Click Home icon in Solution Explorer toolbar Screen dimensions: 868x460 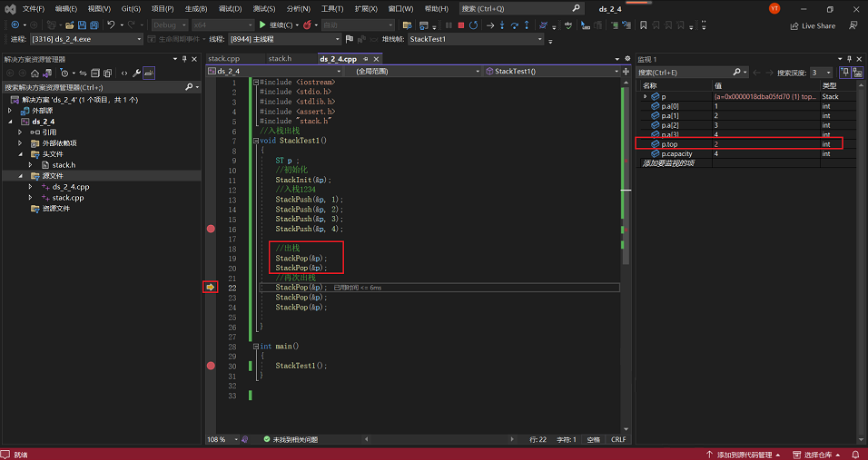pos(35,73)
